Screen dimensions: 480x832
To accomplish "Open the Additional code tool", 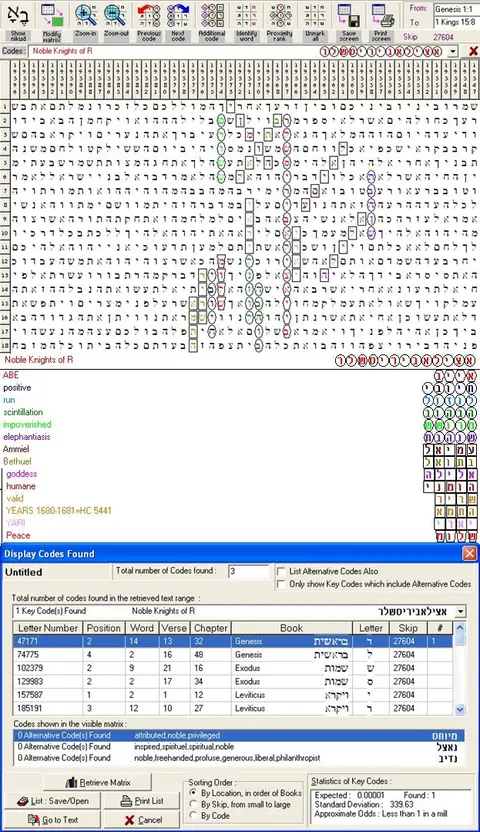I will click(x=212, y=22).
